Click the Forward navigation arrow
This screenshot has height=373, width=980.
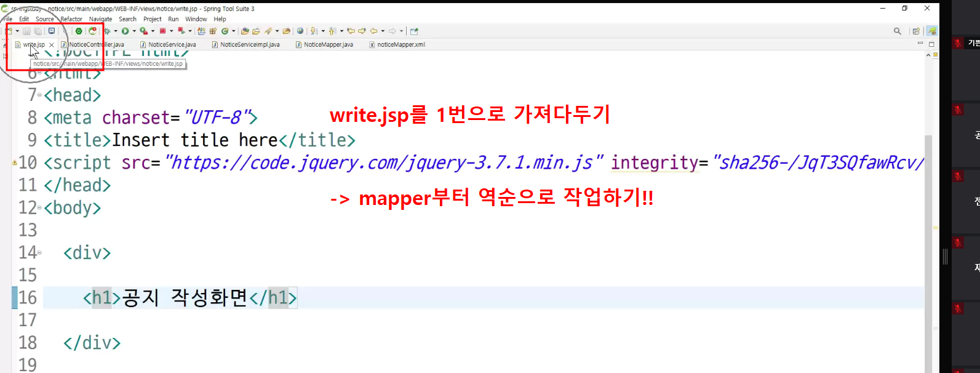[392, 31]
